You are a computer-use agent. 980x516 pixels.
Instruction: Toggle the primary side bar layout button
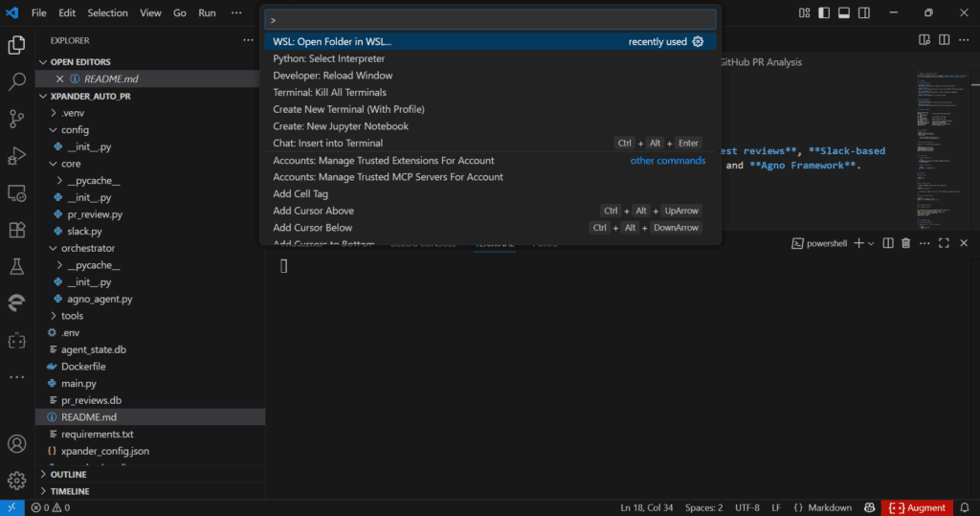(824, 12)
